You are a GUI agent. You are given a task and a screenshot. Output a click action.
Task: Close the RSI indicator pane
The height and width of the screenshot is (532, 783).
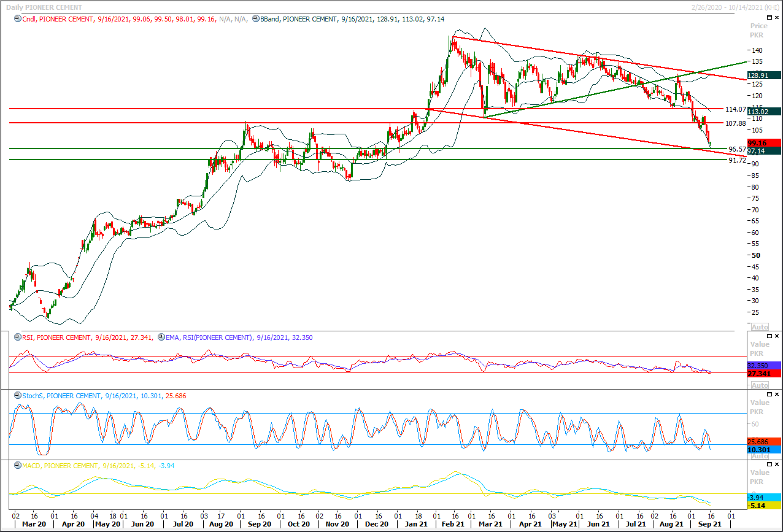[776, 336]
